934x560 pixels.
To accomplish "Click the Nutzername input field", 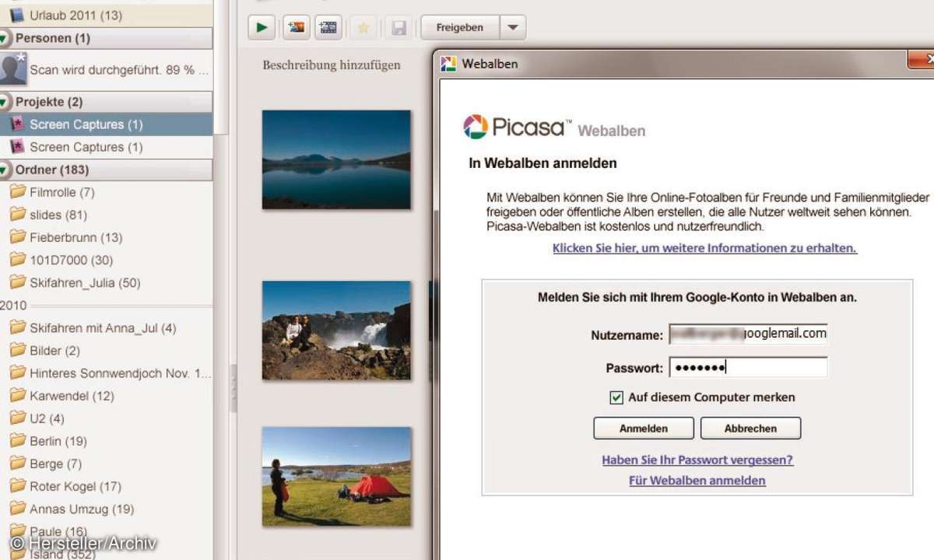I will pyautogui.click(x=749, y=334).
